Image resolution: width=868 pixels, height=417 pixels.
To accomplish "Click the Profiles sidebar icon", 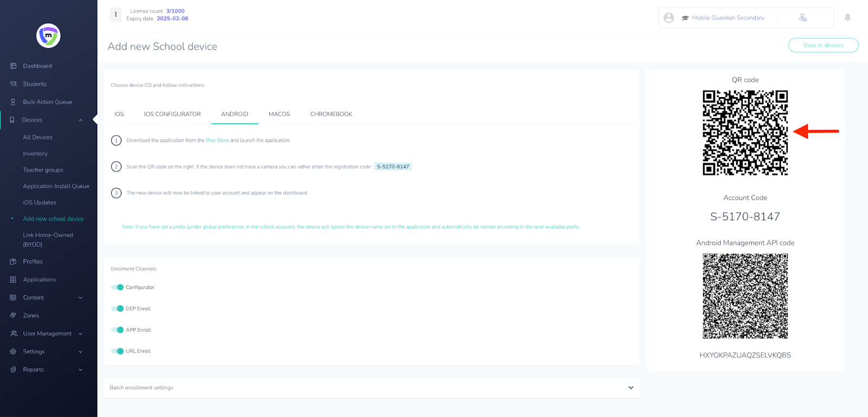I will [x=13, y=261].
